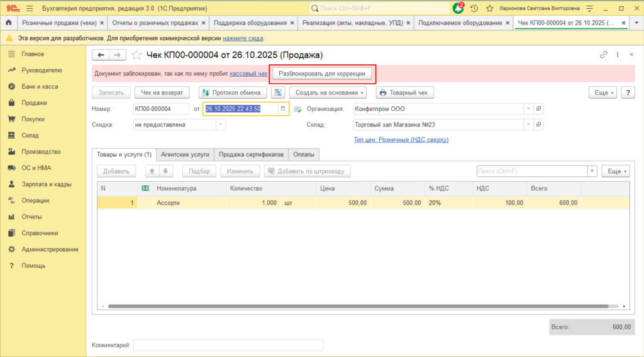The height and width of the screenshot is (357, 644).
Task: Click the open icon next to Организация field
Action: pyautogui.click(x=538, y=109)
